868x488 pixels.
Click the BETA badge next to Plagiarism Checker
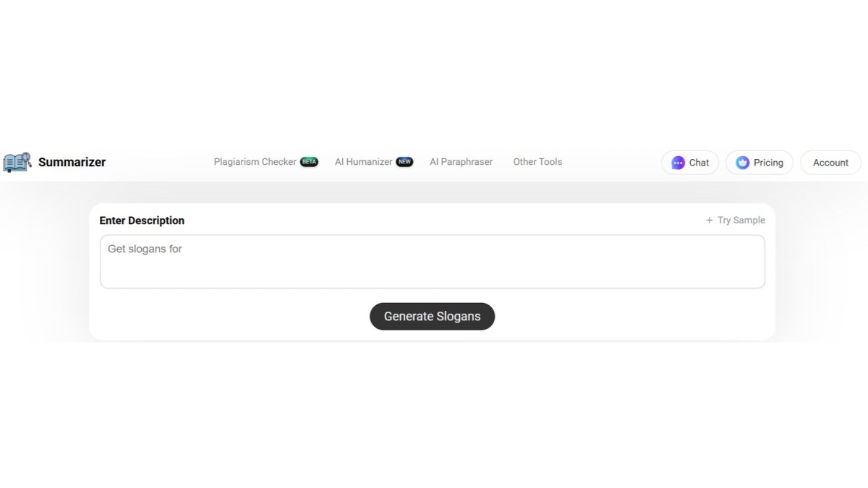point(309,162)
